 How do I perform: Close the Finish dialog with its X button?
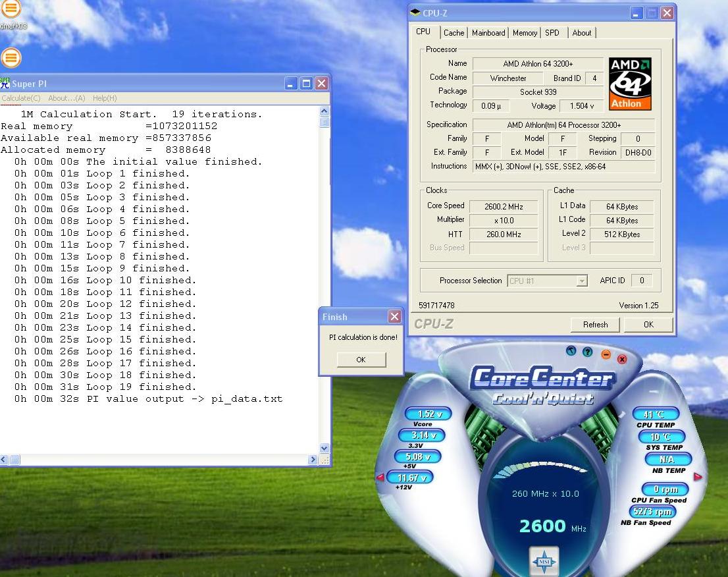pyautogui.click(x=394, y=317)
